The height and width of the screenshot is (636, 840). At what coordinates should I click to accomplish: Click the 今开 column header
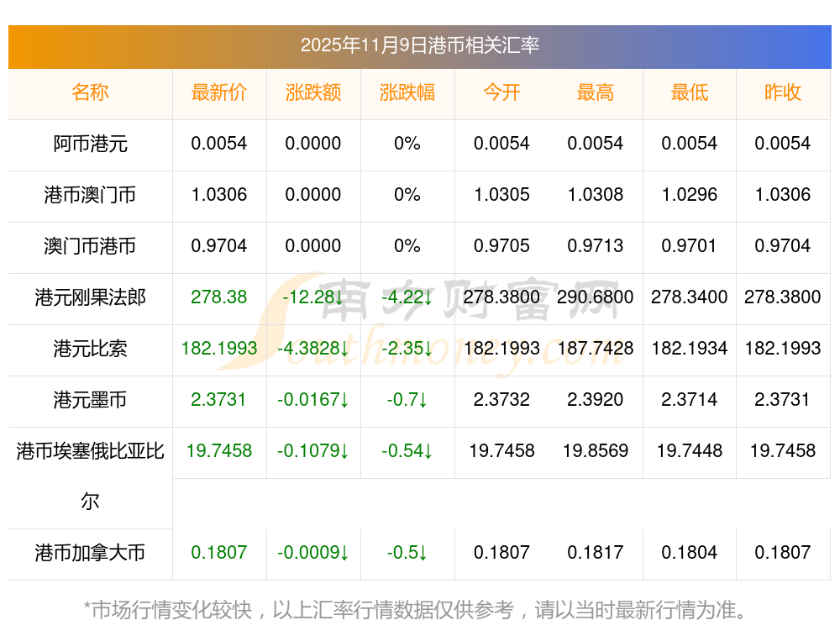pos(501,92)
